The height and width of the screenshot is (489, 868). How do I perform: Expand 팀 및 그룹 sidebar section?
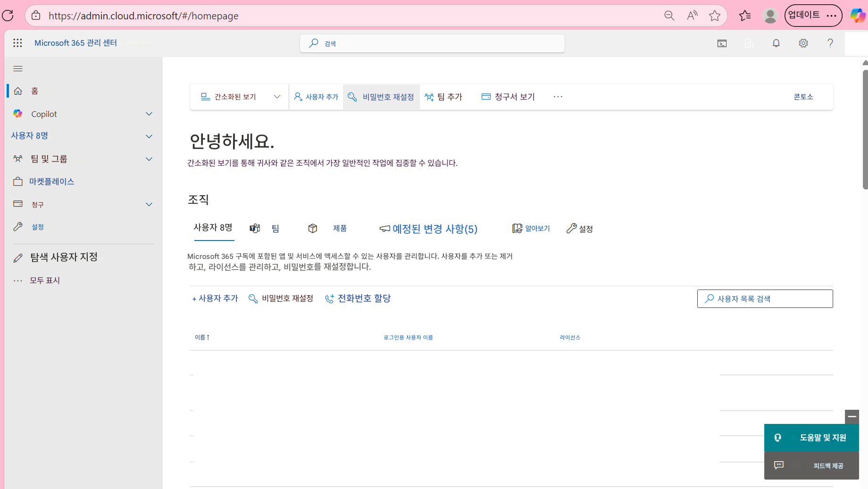pyautogui.click(x=149, y=159)
